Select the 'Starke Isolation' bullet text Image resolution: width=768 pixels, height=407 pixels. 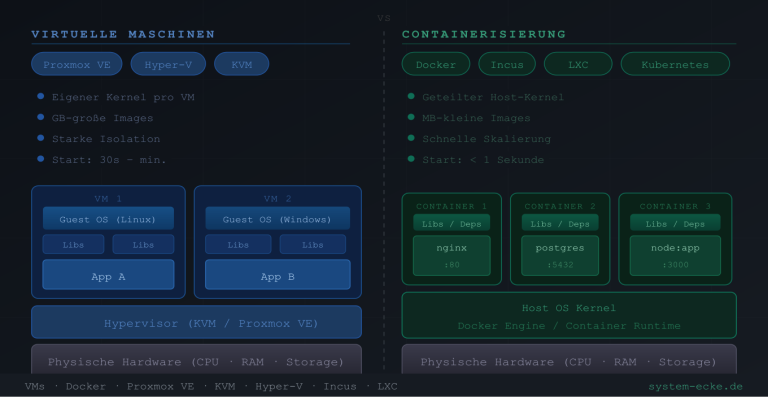point(106,139)
